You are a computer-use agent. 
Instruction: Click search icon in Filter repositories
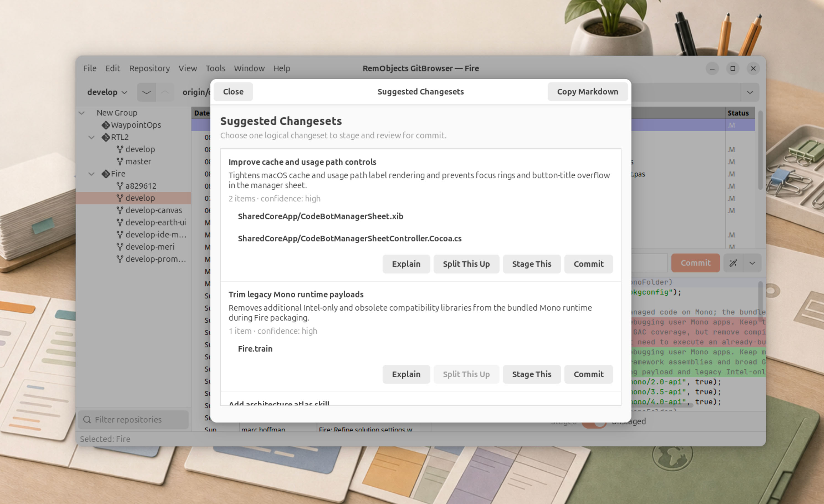click(x=87, y=420)
